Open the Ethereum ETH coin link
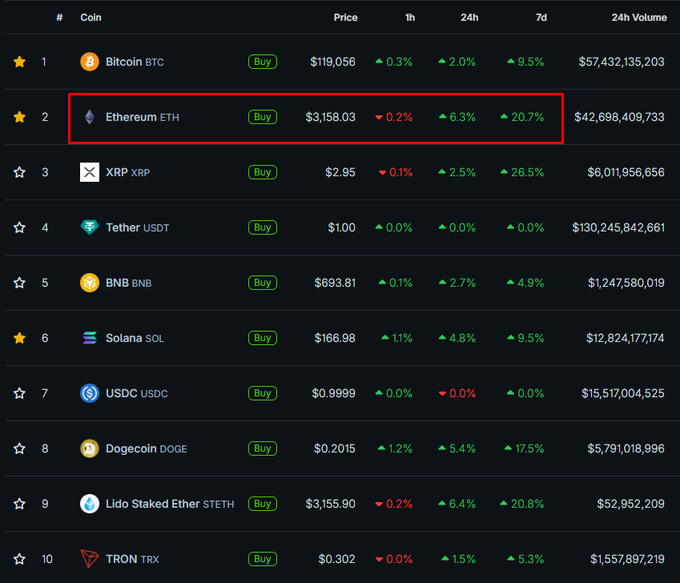Image resolution: width=680 pixels, height=583 pixels. pos(142,117)
